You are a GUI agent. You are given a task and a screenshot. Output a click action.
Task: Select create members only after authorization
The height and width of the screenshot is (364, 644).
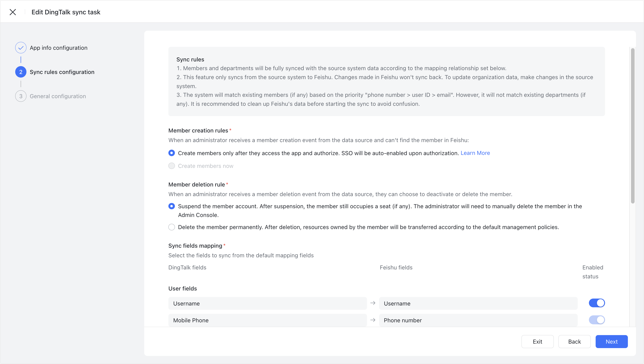pyautogui.click(x=172, y=153)
